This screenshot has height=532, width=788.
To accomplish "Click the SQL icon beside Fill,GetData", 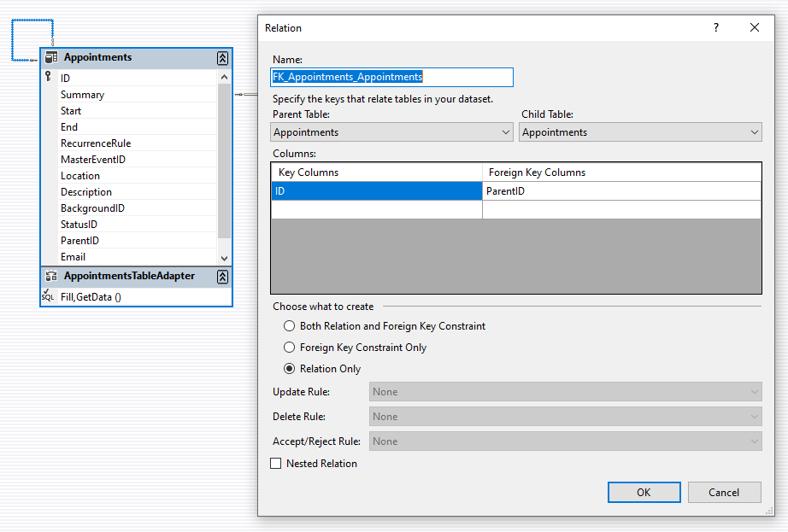I will (48, 296).
